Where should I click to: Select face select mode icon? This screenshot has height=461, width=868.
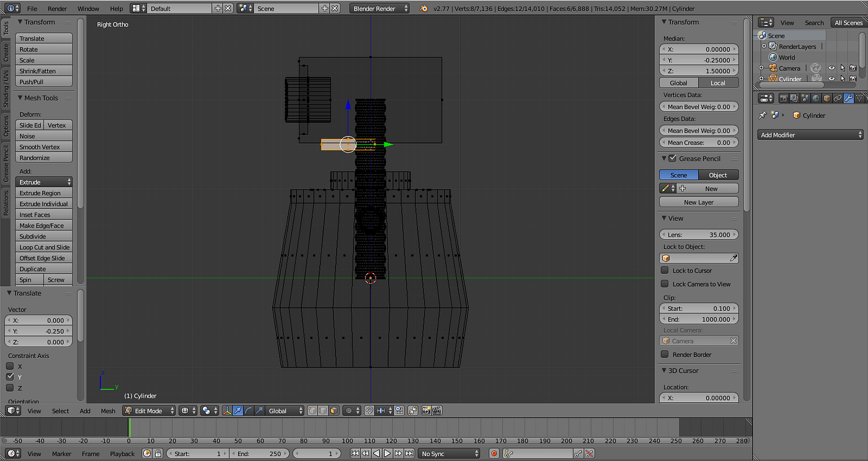click(334, 411)
